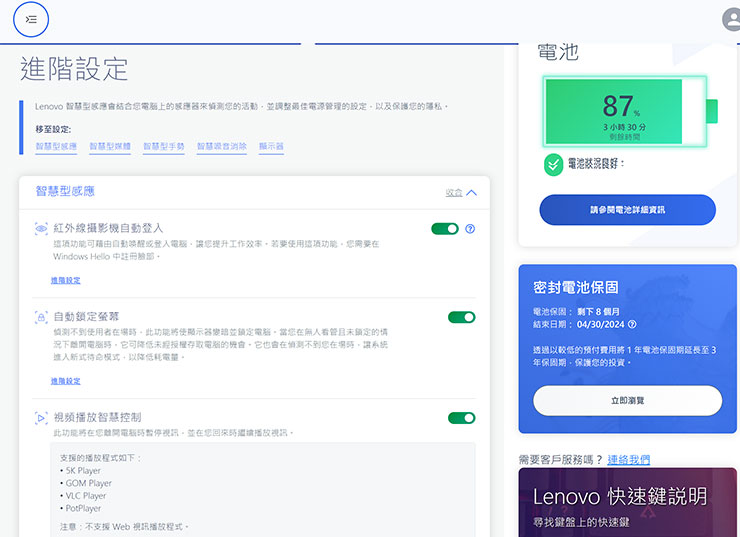This screenshot has width=740, height=537.
Task: Click the 連絡我們 link
Action: (x=629, y=460)
